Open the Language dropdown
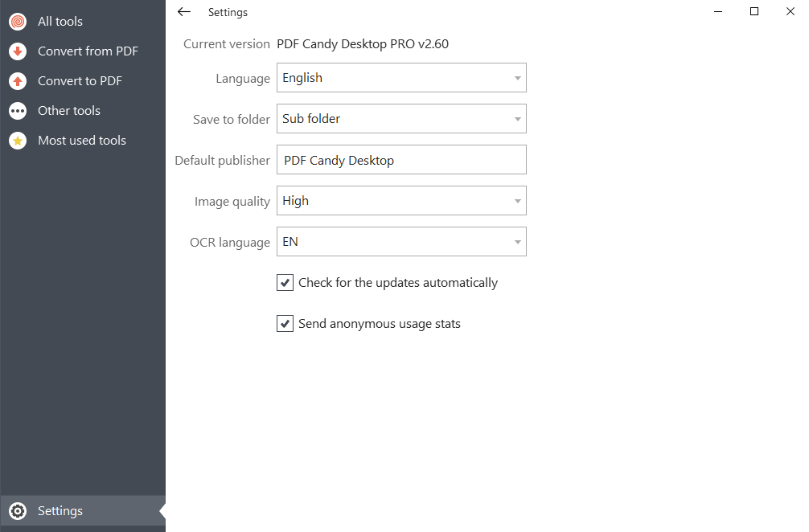Viewport: 809px width, 532px height. click(401, 78)
